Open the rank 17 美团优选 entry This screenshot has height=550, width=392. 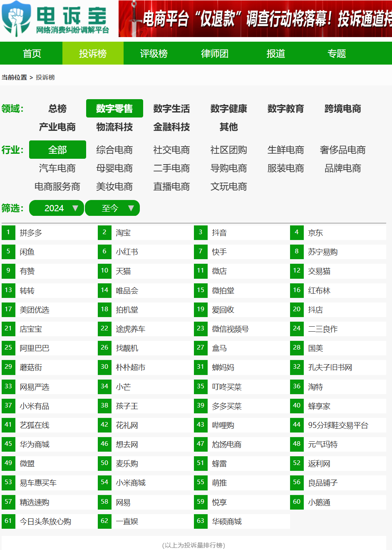[50, 310]
